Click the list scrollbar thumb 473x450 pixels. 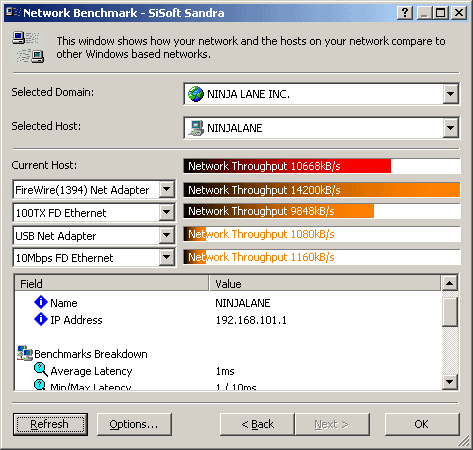pos(450,311)
